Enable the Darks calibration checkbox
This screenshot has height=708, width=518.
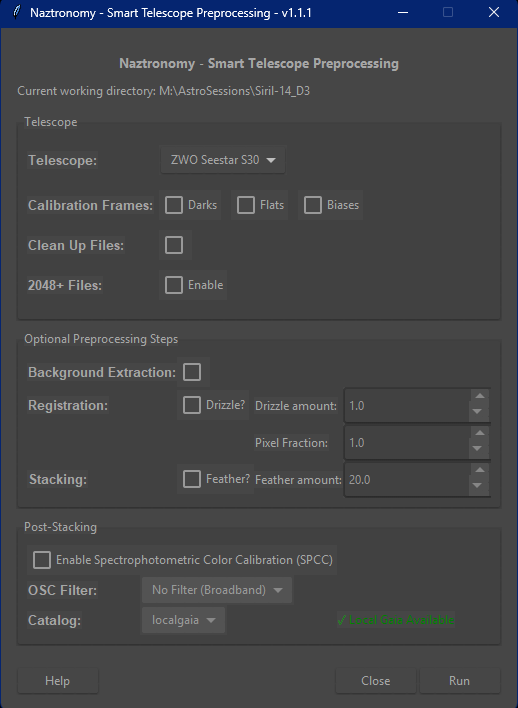pyautogui.click(x=174, y=205)
